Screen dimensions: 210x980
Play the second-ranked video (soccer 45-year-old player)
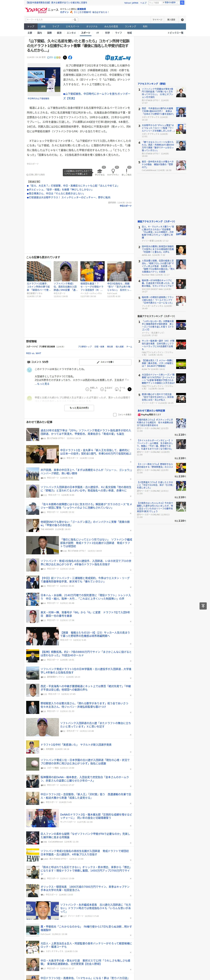181,344
